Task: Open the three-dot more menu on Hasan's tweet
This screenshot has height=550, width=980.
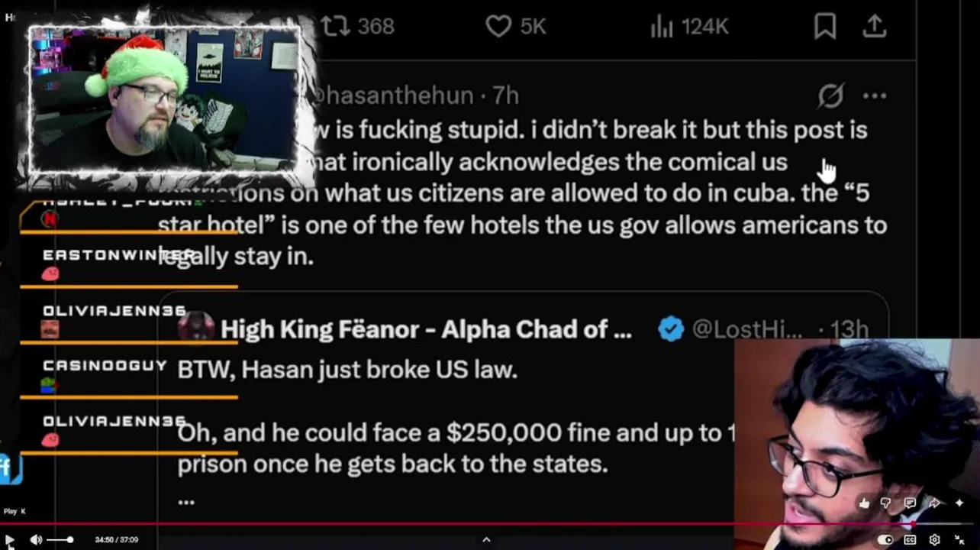Action: (x=875, y=96)
